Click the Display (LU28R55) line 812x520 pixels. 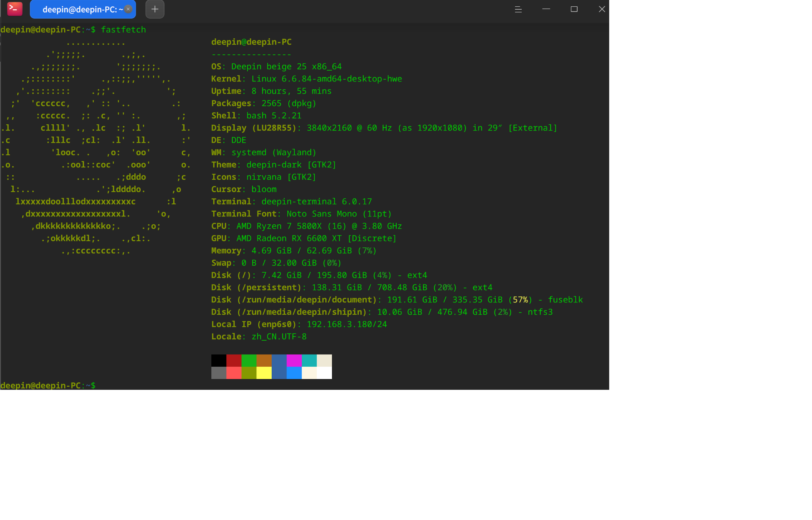point(384,128)
